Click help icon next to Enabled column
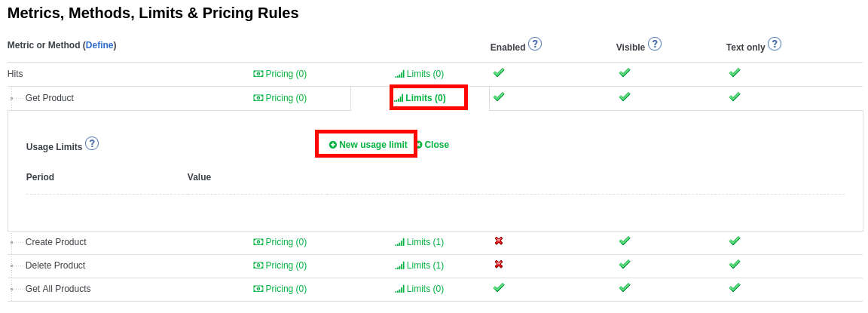The height and width of the screenshot is (313, 868). click(x=535, y=44)
